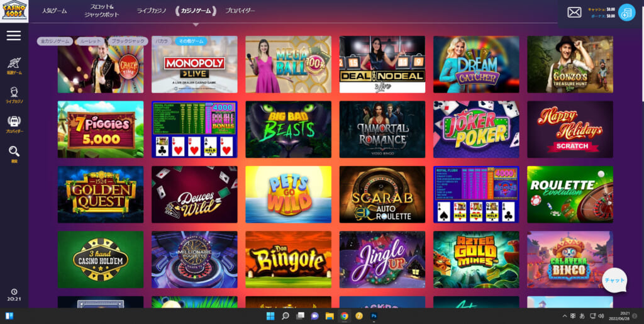Image resolution: width=644 pixels, height=324 pixels.
Task: Open the チャット chat bubble
Action: pyautogui.click(x=614, y=280)
